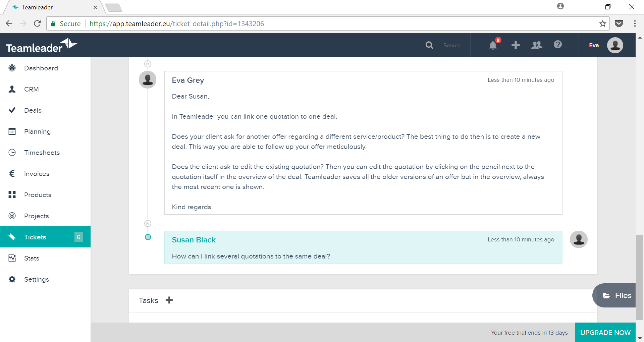The height and width of the screenshot is (342, 644).
Task: Click the plus quick-add icon in header
Action: click(x=516, y=45)
